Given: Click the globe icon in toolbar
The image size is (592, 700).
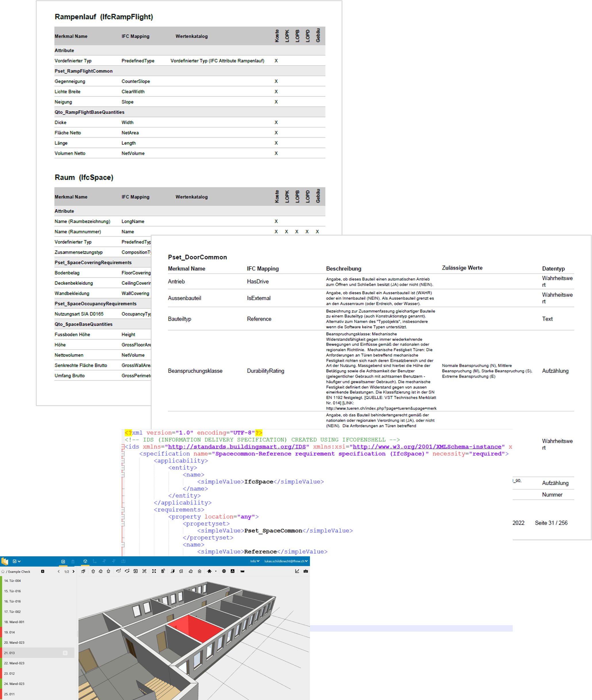Looking at the screenshot, I should pyautogui.click(x=224, y=571).
